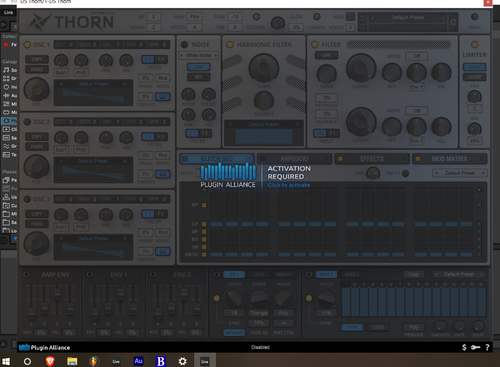Go to next Harmonic Filter preset
Image resolution: width=500 pixels, height=367 pixels.
pos(298,124)
